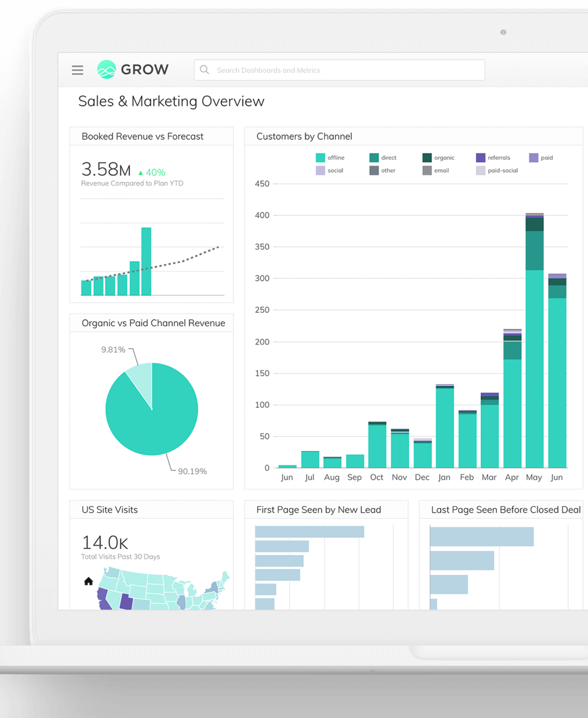Open the Customers by Channel panel title
This screenshot has height=718, width=588.
click(x=304, y=136)
